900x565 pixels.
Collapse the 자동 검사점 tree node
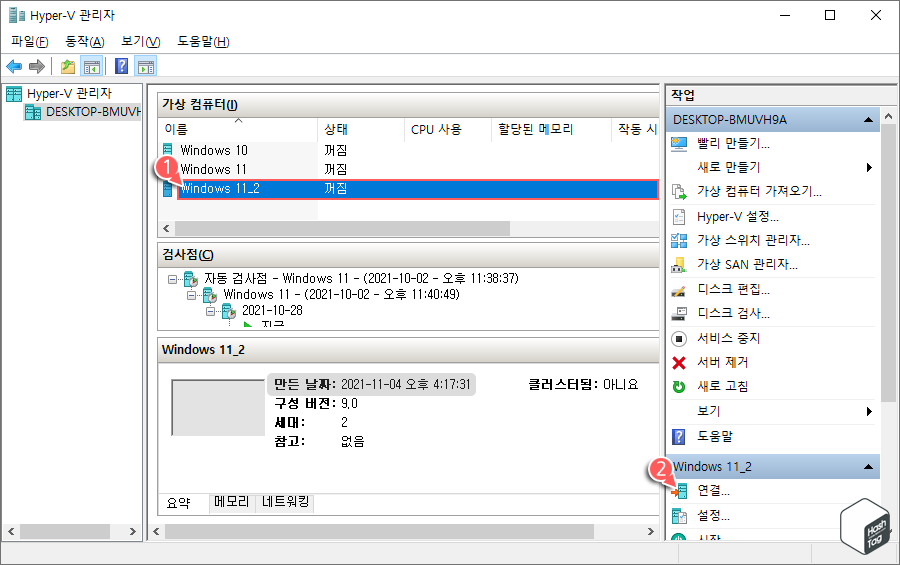click(x=172, y=280)
